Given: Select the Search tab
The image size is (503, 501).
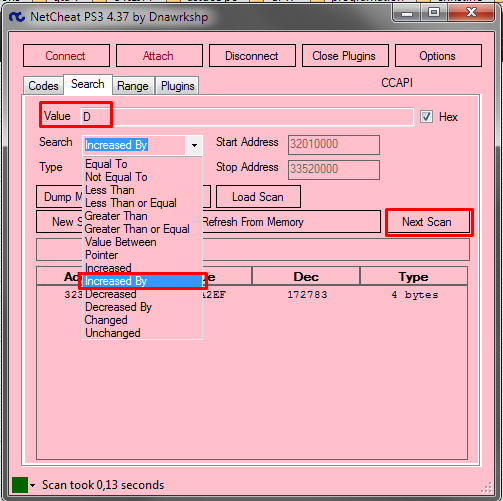Looking at the screenshot, I should pos(88,84).
